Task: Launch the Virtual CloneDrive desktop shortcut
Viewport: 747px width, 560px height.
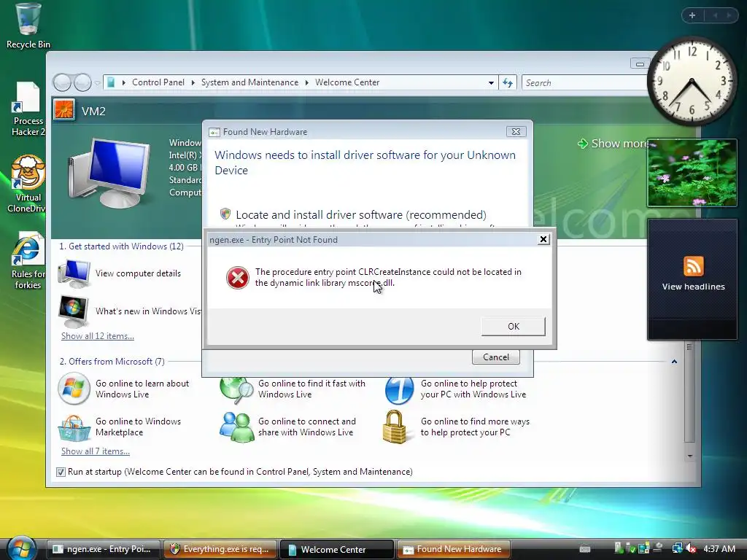Action: 28,183
